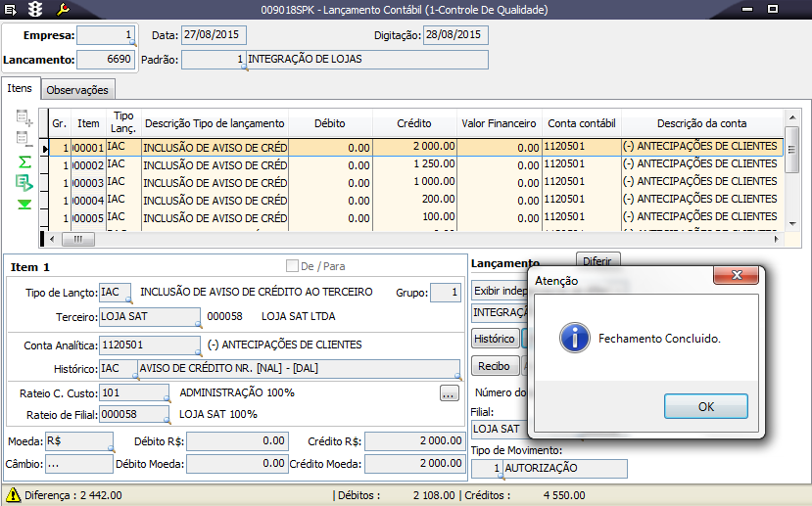This screenshot has width=812, height=506.
Task: Click the add item row icon
Action: point(24,117)
